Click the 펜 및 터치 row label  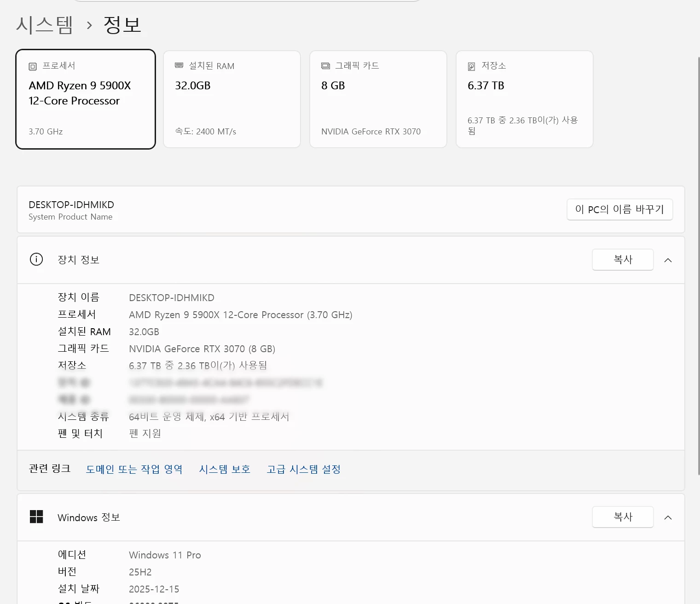point(80,433)
